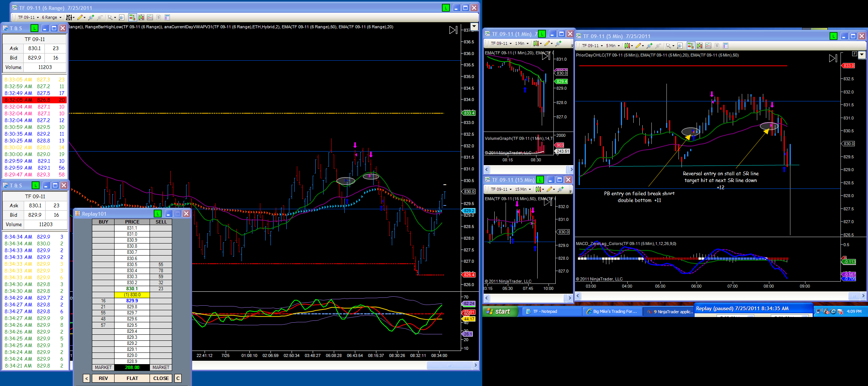868x386 pixels.
Task: Open the drawing pencil tool in 5 Min chart
Action: point(639,46)
